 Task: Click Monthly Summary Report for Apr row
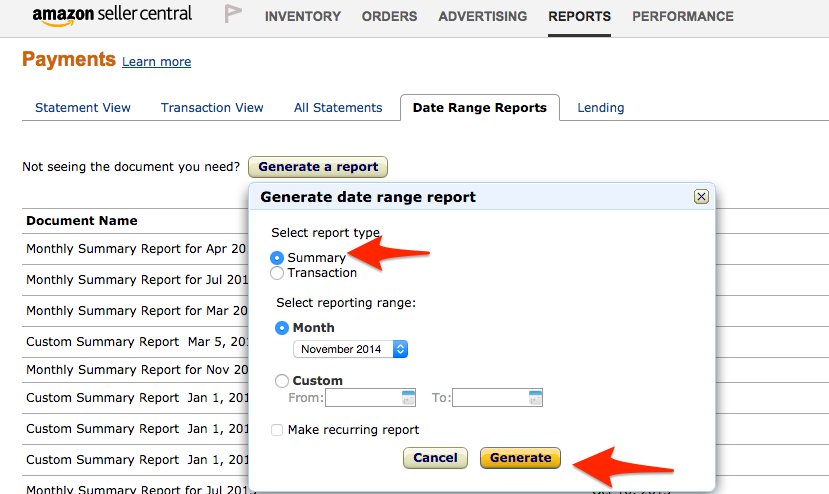click(136, 249)
